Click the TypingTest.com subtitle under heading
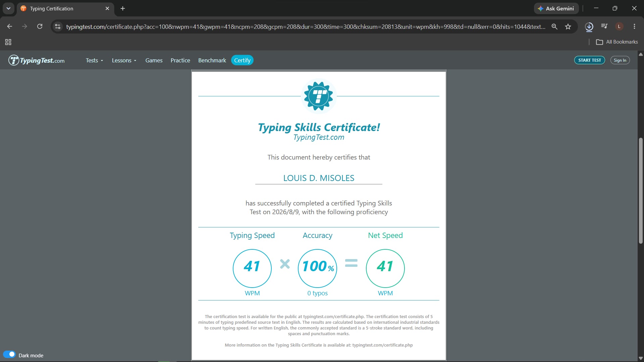This screenshot has height=362, width=644. point(319,137)
